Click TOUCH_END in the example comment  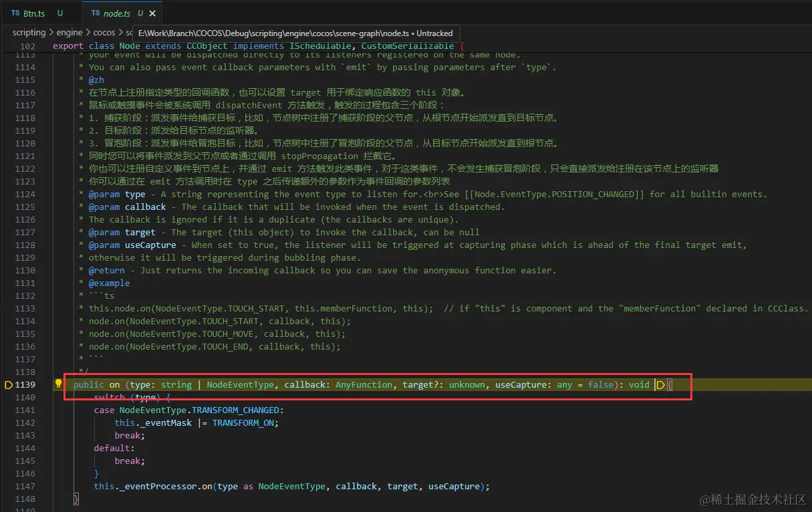tap(225, 347)
